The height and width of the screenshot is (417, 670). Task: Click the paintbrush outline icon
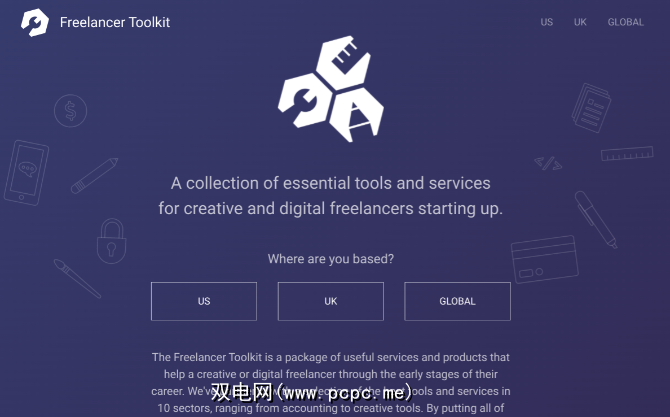pos(77,278)
